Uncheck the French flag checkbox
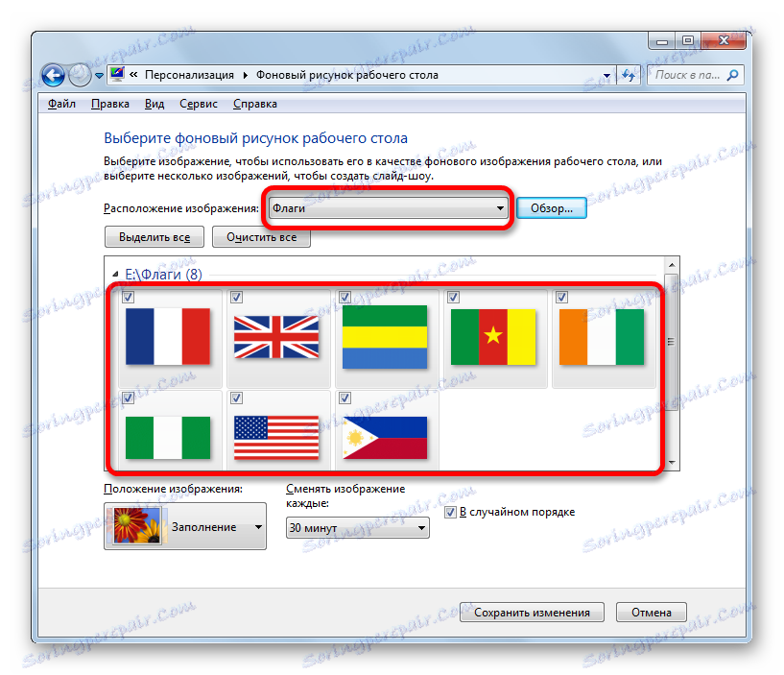The image size is (784, 675). [128, 298]
